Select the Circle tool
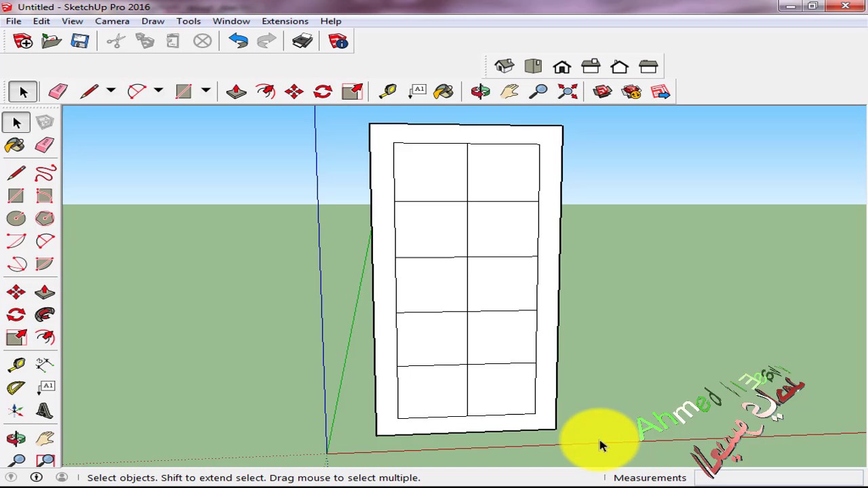868x488 pixels. point(16,218)
